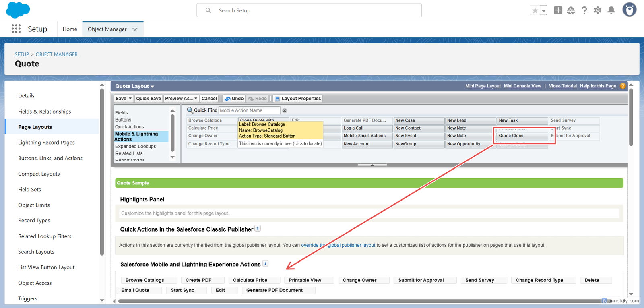
Task: Open the Object Manager tab
Action: pyautogui.click(x=107, y=29)
